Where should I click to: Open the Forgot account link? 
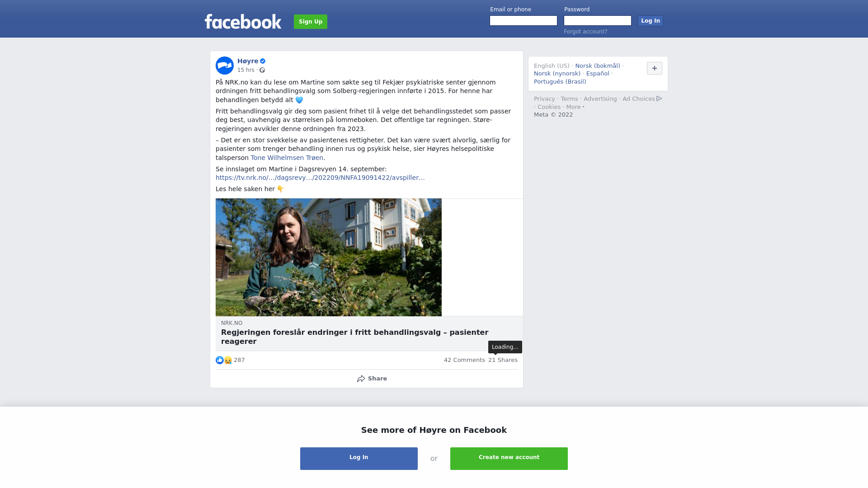tap(585, 32)
